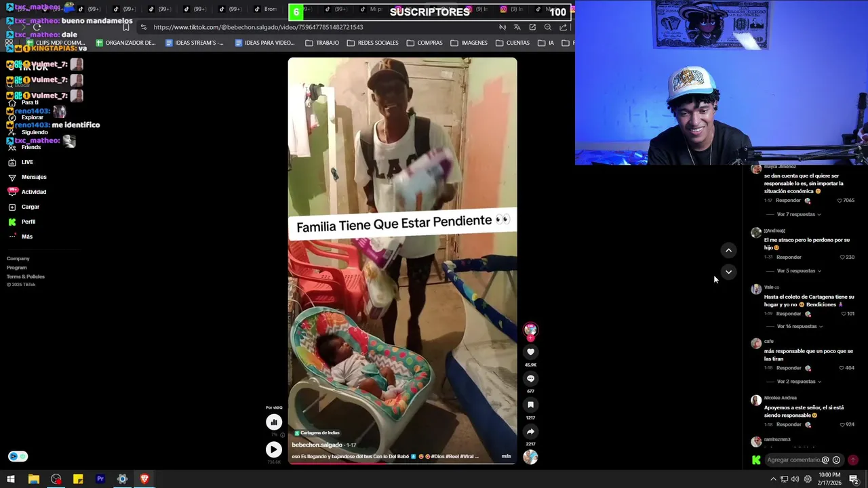This screenshot has width=868, height=488.
Task: Reply to the 'El me atraco' comment via Responder
Action: [x=789, y=257]
